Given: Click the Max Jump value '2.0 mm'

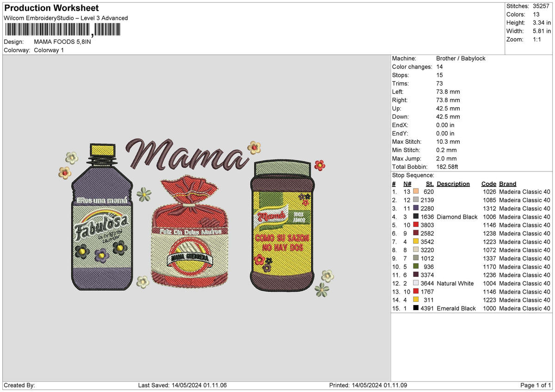Looking at the screenshot, I should tap(446, 159).
